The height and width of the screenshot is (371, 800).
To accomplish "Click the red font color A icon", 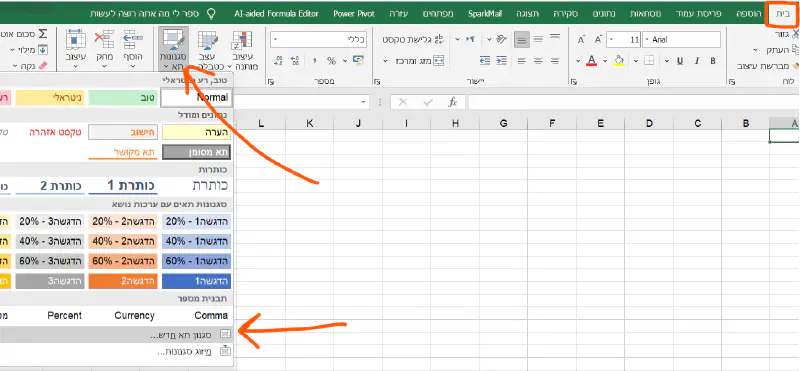I will (x=591, y=61).
